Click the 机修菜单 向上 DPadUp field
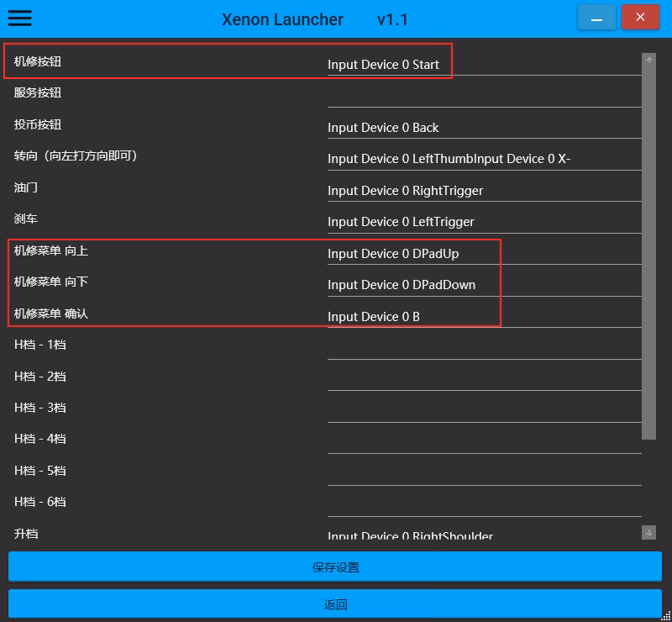Screen dimensions: 672x622 point(484,253)
